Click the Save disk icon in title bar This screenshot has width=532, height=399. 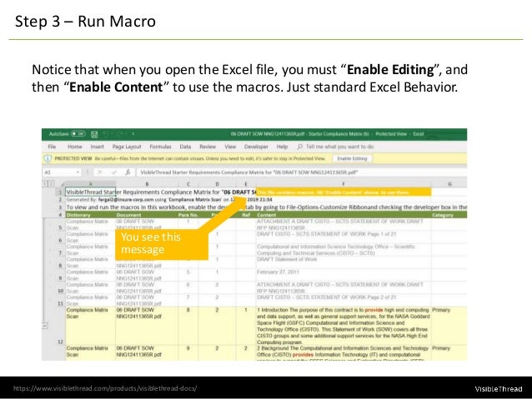tap(94, 134)
